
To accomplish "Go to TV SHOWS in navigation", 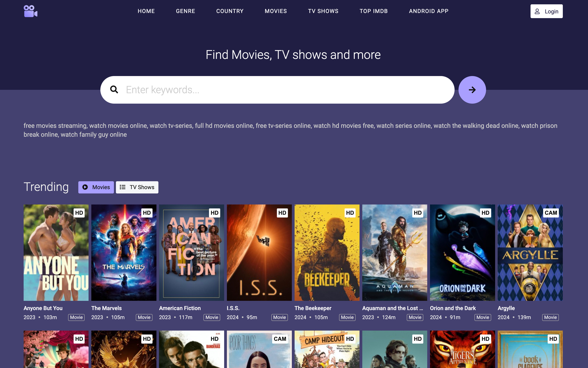I will pyautogui.click(x=323, y=11).
